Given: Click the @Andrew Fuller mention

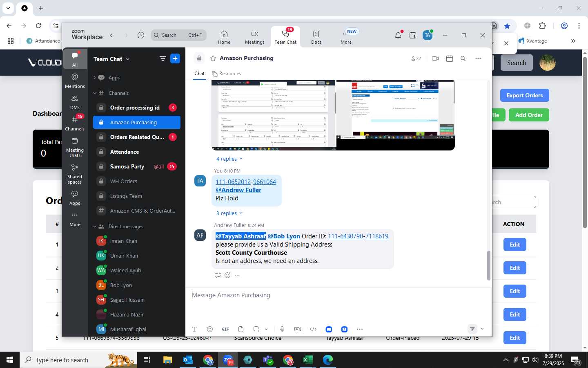Looking at the screenshot, I should (x=238, y=190).
